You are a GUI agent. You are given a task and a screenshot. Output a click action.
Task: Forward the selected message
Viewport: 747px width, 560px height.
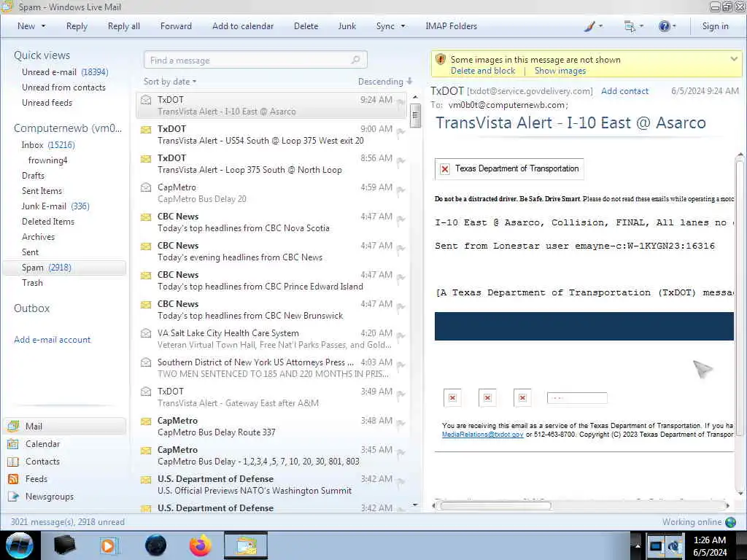point(176,26)
